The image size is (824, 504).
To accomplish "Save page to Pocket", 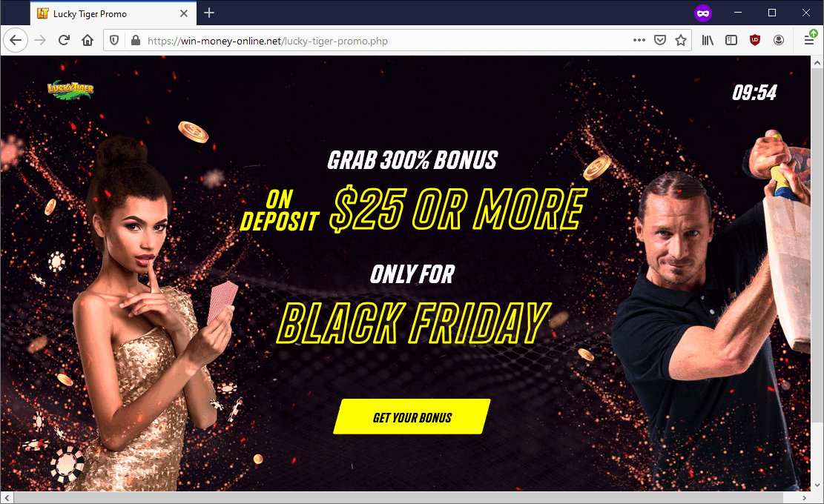I will (x=660, y=41).
